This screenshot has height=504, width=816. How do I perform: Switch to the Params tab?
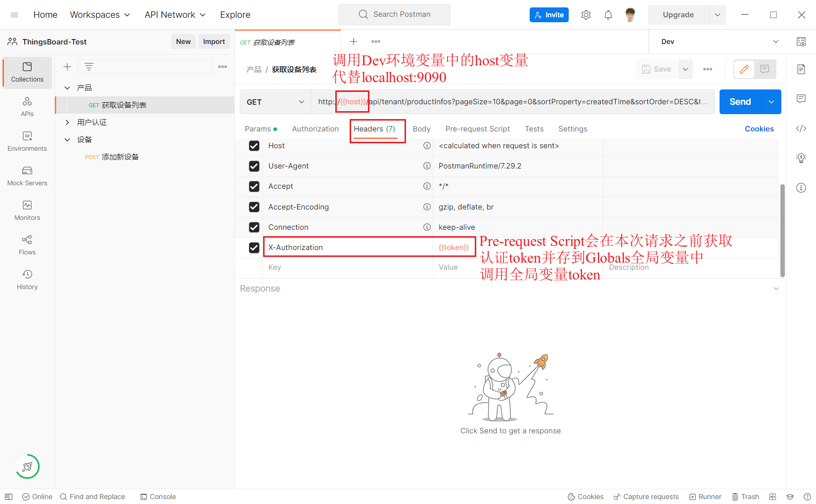pos(261,129)
